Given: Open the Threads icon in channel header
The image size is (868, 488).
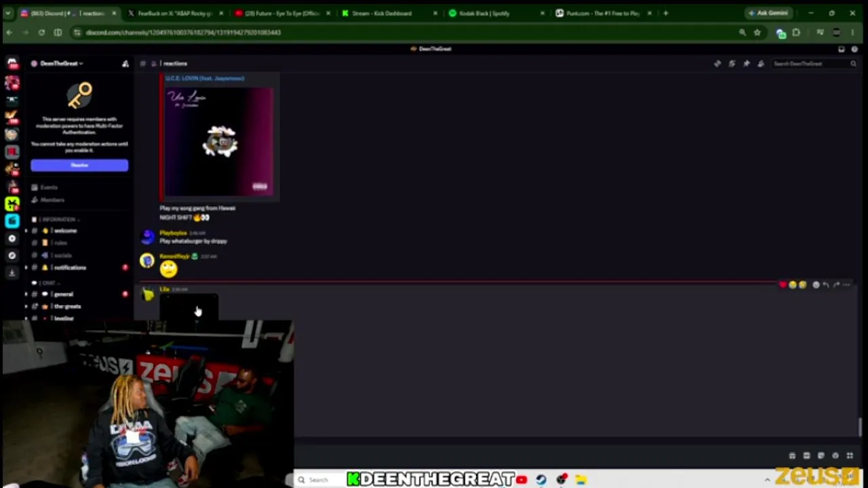Looking at the screenshot, I should coord(717,64).
